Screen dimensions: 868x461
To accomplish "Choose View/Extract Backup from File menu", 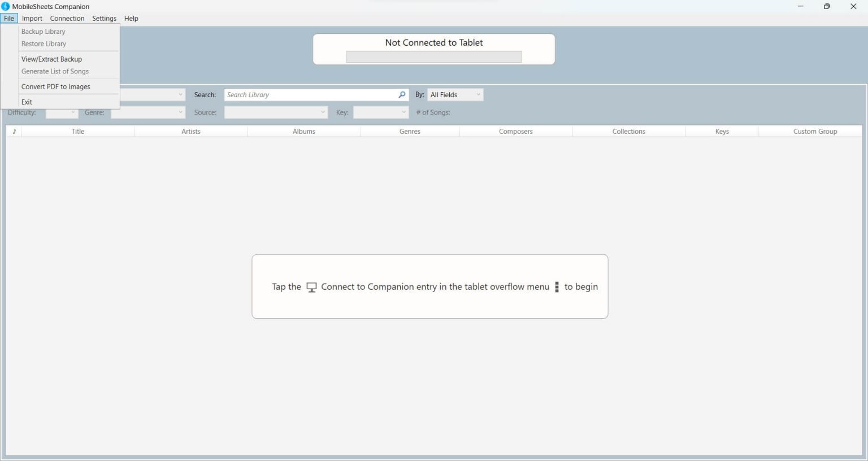I will click(51, 59).
